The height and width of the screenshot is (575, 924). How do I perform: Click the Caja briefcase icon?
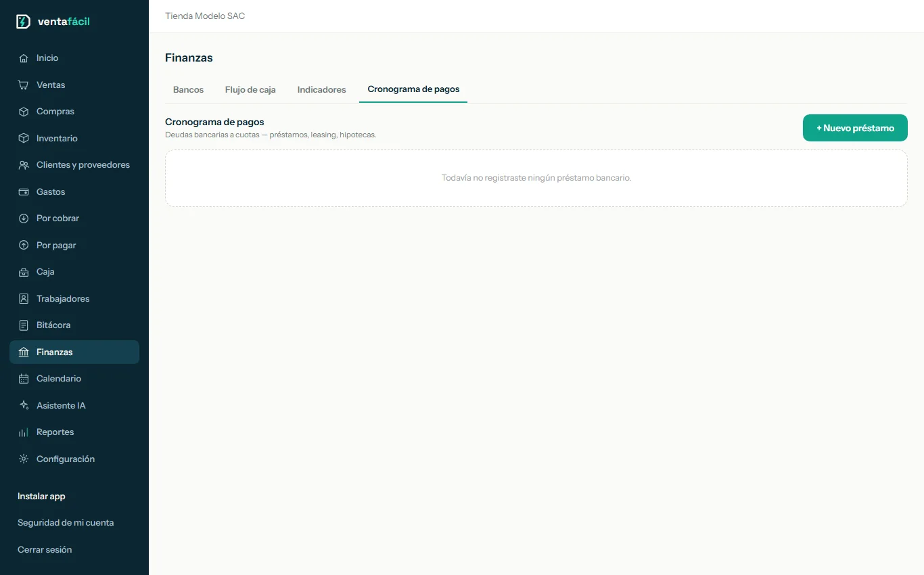tap(24, 272)
